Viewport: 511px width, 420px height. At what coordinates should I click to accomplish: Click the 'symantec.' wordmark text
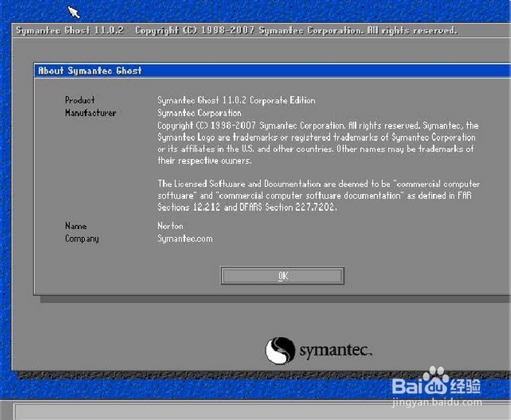tap(335, 351)
